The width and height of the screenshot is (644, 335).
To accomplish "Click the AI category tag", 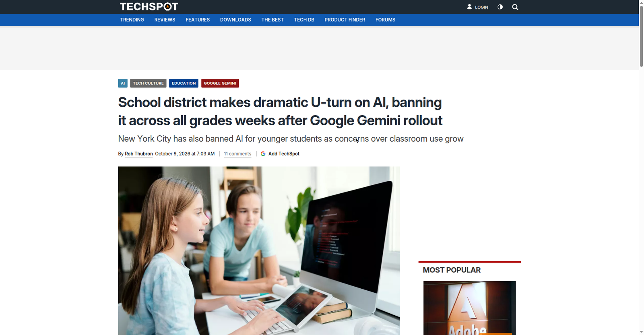I will [123, 83].
